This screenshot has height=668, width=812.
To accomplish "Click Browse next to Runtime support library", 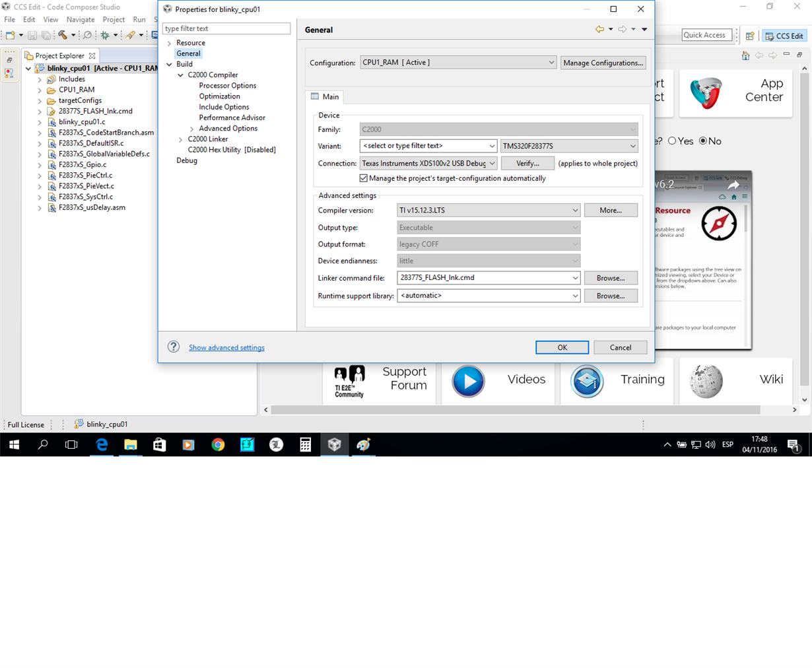I will [611, 296].
